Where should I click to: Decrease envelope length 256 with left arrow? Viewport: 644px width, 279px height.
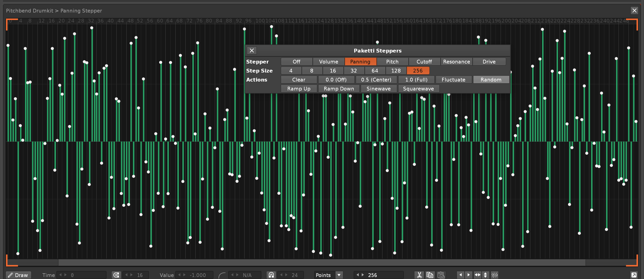click(x=358, y=275)
